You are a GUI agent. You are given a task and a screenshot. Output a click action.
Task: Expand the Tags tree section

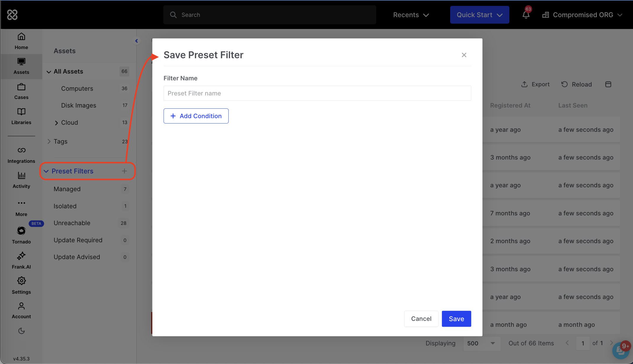pos(49,142)
